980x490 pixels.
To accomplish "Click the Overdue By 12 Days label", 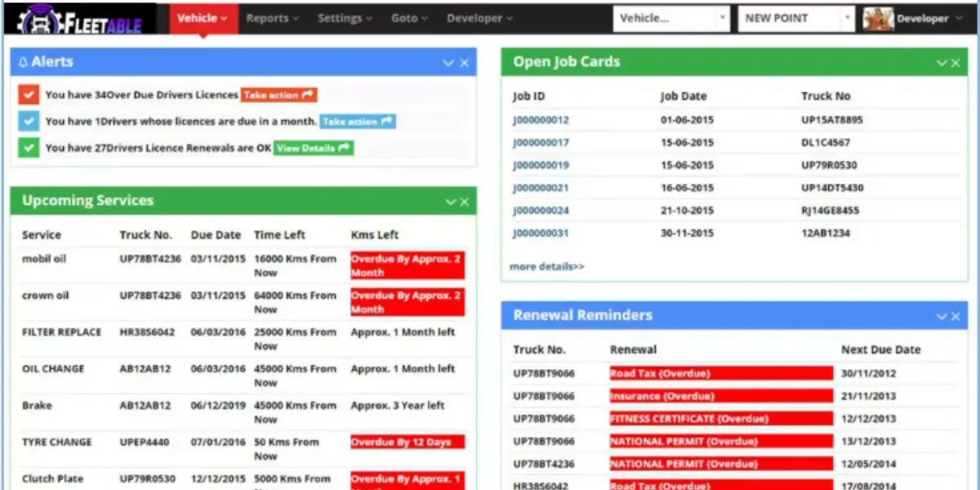I will click(x=408, y=443).
